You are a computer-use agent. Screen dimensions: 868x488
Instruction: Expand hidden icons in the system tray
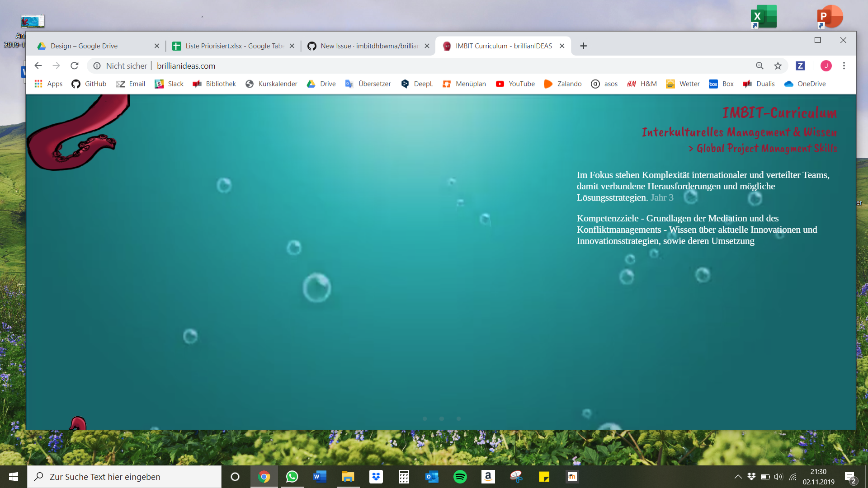point(737,476)
